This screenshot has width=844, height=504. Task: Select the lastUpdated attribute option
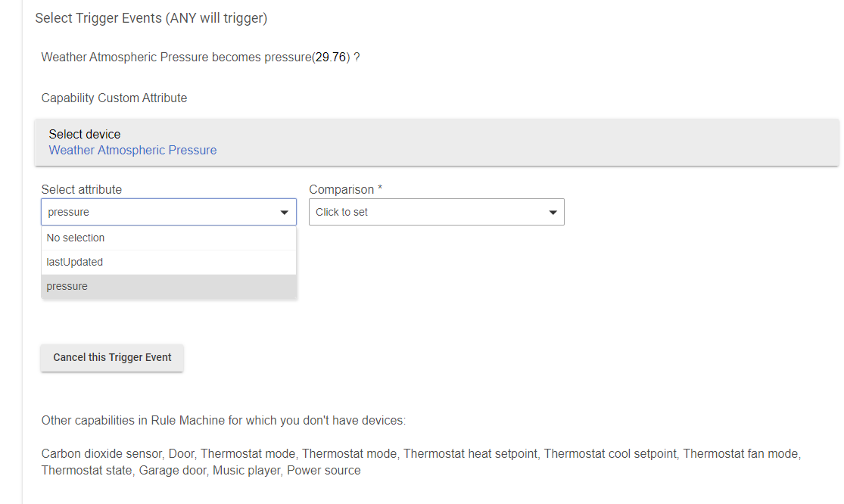click(x=75, y=262)
